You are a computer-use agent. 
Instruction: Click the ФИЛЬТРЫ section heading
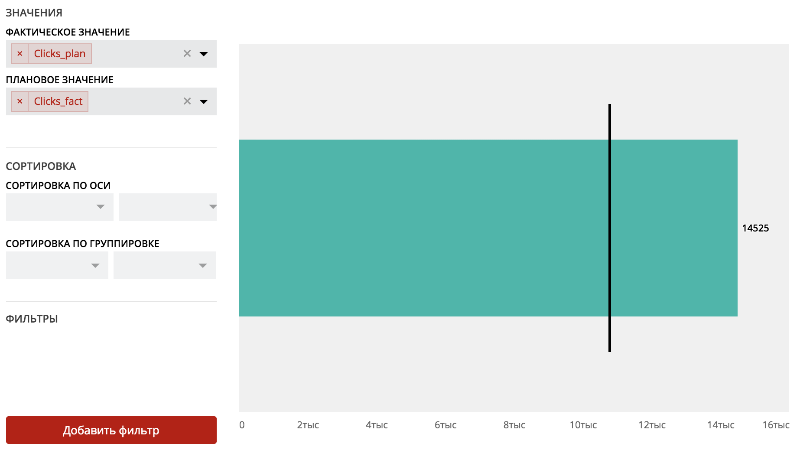pos(32,319)
